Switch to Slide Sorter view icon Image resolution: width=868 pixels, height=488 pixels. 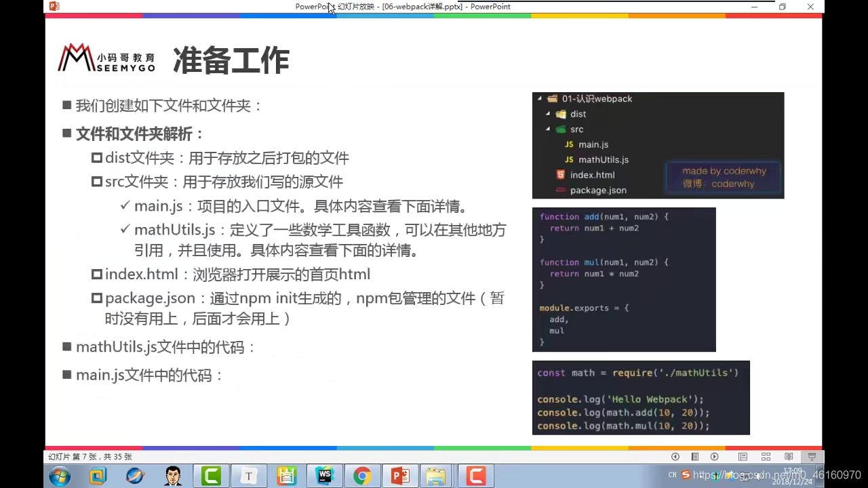coord(766,457)
